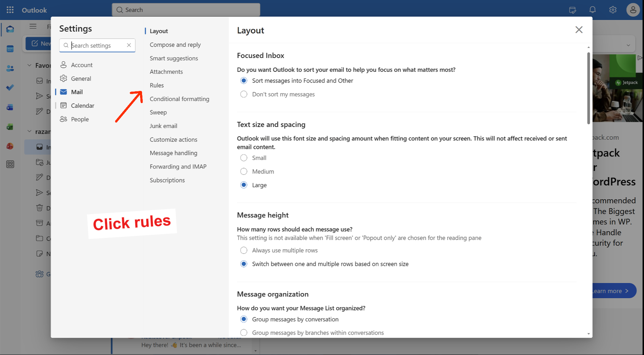Click the Junk Email folder icon
The width and height of the screenshot is (644, 355).
(39, 163)
